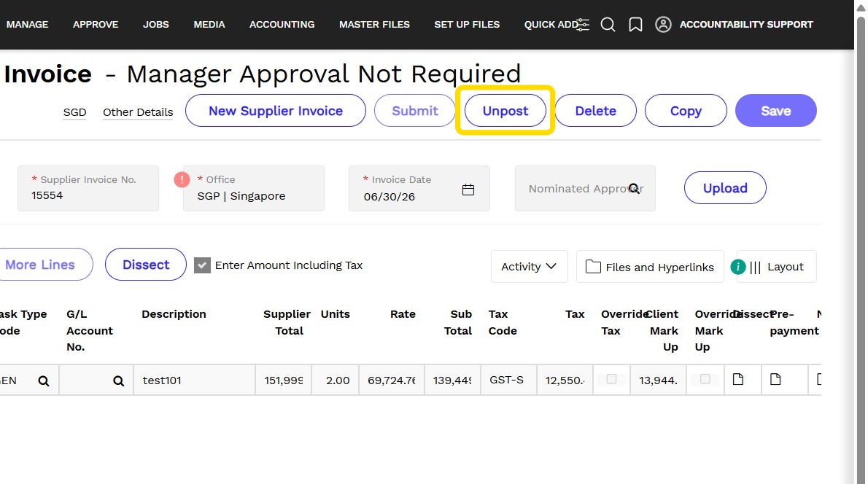Open the APPROVE menu
The image size is (868, 484).
point(96,24)
